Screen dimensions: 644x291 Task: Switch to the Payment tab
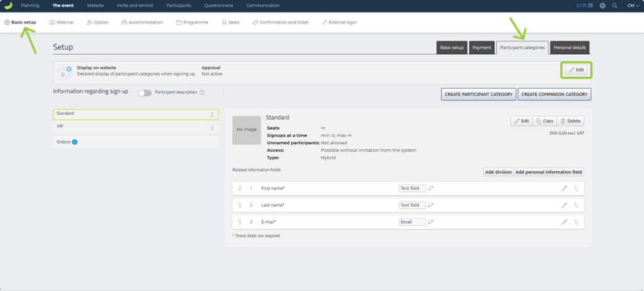(x=481, y=47)
